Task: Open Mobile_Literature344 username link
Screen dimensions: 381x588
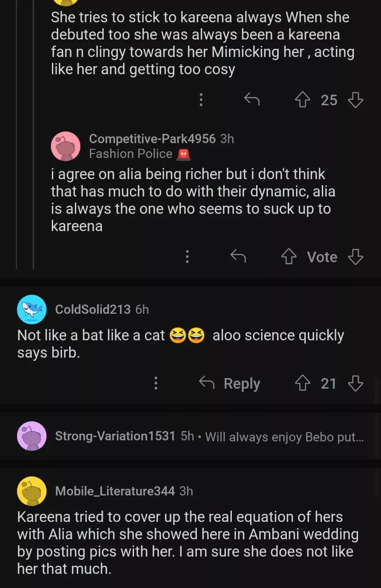Action: click(115, 491)
